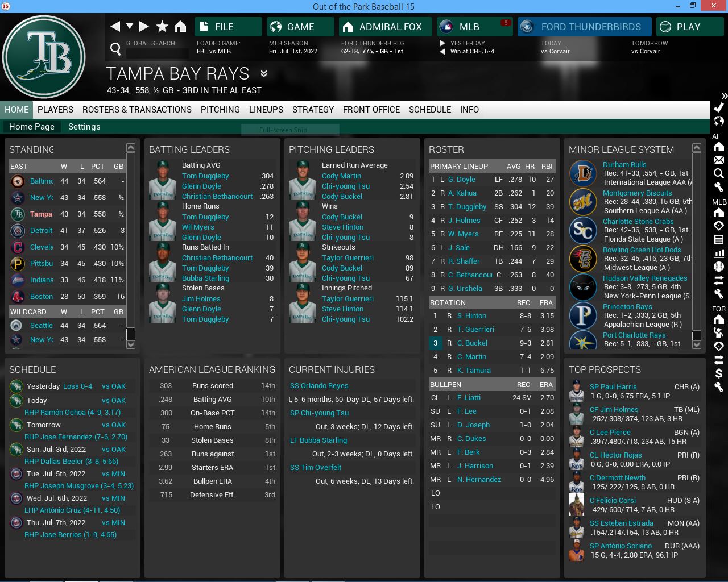The image size is (728, 582).
Task: Go forward with the right arrow navigation icon
Action: coord(144,27)
